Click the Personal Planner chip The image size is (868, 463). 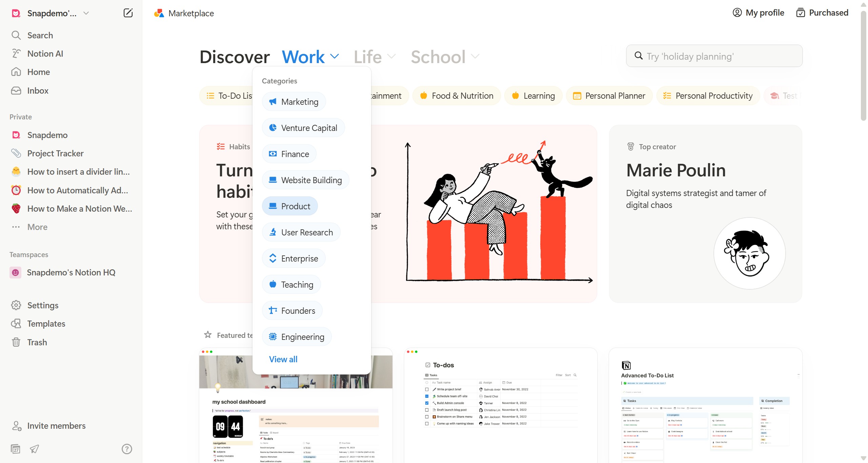point(609,96)
